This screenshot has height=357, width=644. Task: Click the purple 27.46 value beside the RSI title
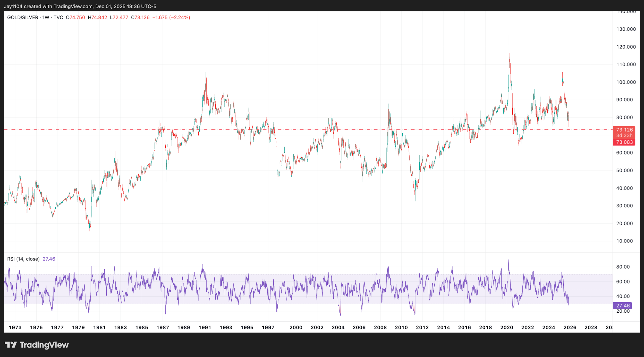click(x=49, y=259)
